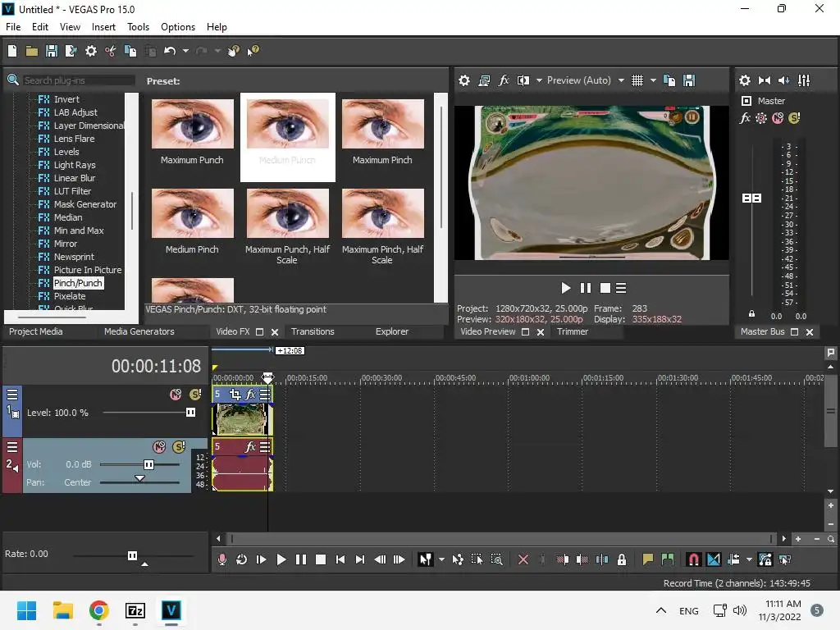840x630 pixels.
Task: Open What's This help pointer icon
Action: (253, 51)
